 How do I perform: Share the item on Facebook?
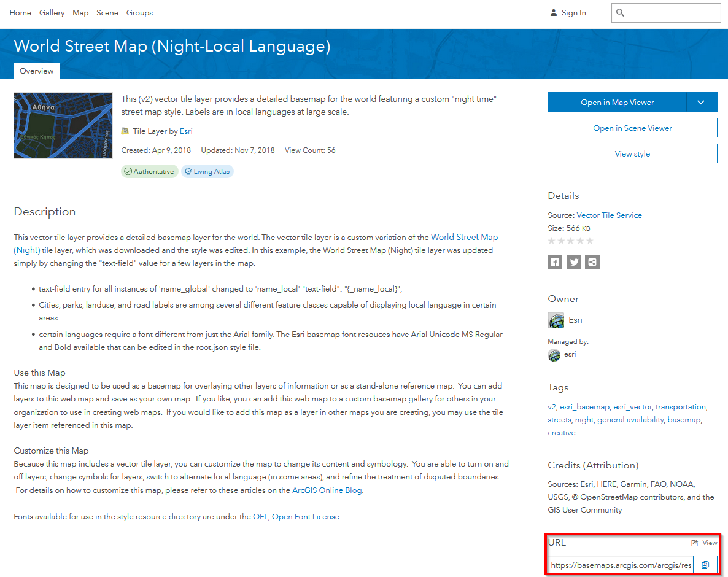(x=555, y=262)
